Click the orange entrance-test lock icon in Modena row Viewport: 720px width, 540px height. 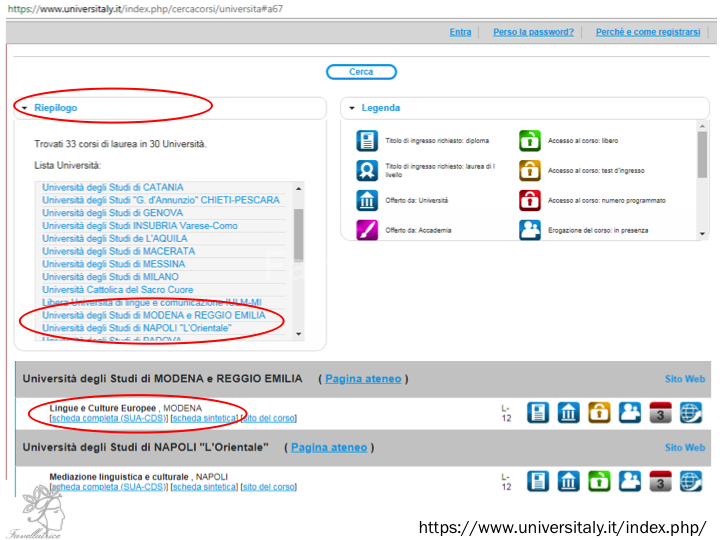click(x=599, y=412)
